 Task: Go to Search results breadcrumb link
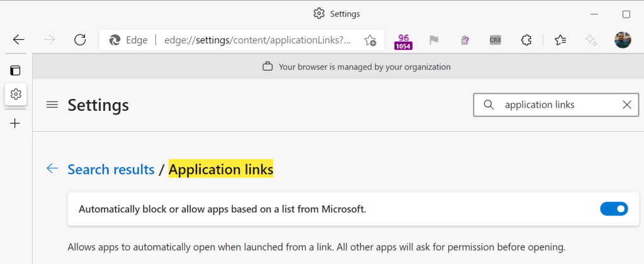pos(111,169)
